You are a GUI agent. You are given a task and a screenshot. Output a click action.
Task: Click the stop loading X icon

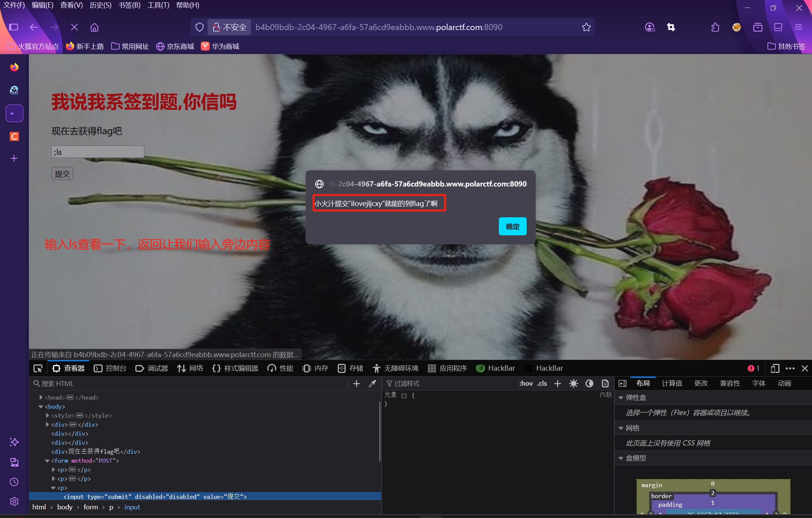74,27
